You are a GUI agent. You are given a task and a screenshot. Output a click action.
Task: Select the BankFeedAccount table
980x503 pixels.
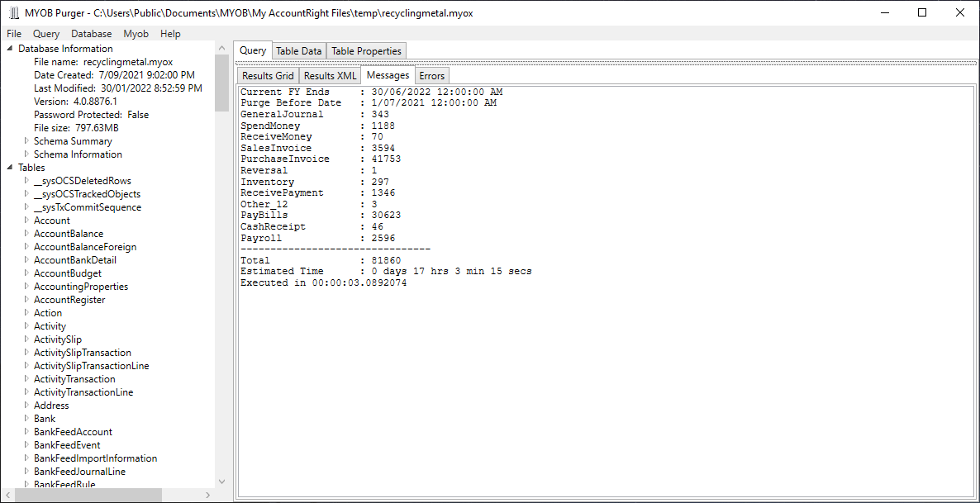pos(73,432)
